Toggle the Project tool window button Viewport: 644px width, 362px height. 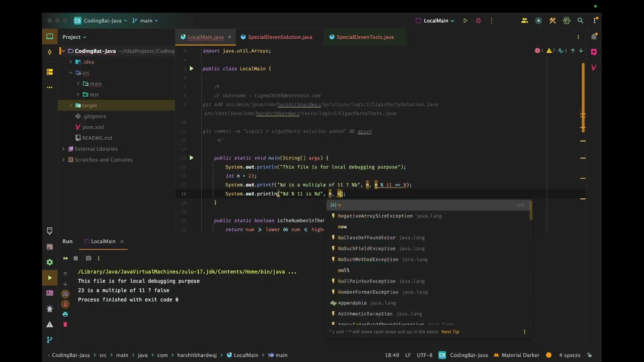pyautogui.click(x=49, y=37)
